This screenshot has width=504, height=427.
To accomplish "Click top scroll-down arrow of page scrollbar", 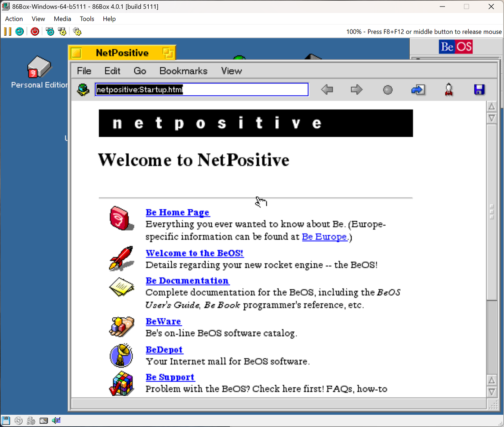I will point(492,118).
